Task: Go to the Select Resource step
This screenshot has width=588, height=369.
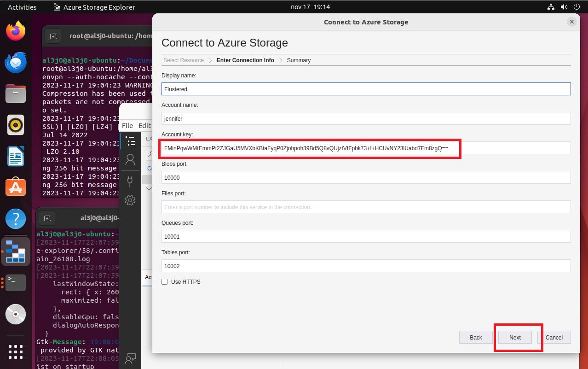Action: [x=184, y=60]
